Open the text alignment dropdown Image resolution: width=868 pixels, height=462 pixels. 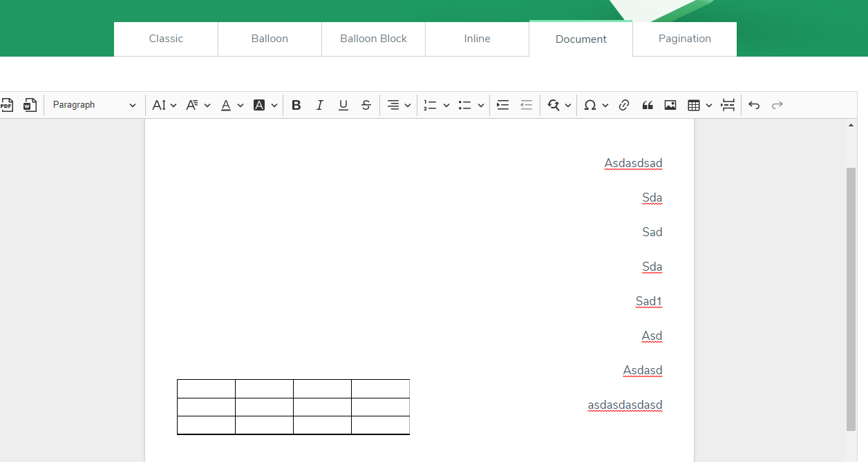[x=398, y=104]
